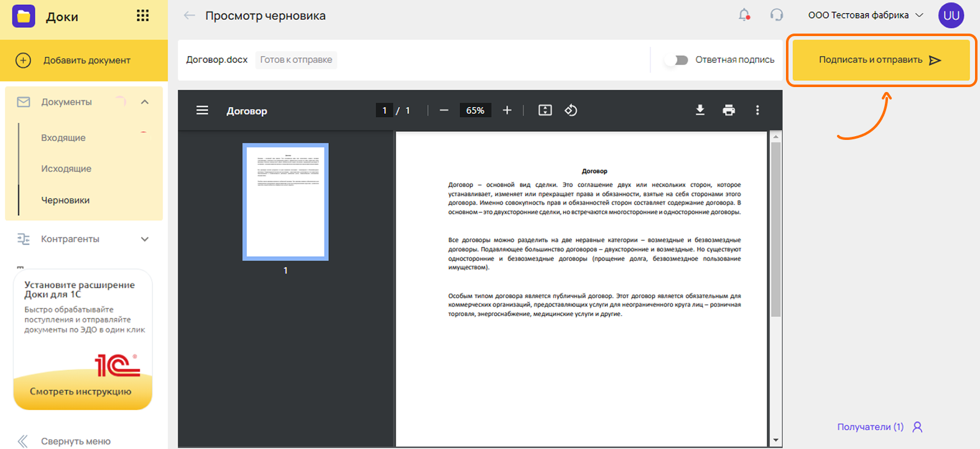
Task: Click Свернуть меню
Action: 76,442
